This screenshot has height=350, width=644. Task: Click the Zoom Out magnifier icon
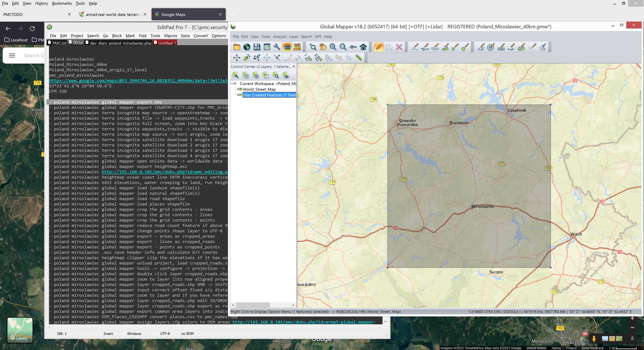(x=343, y=47)
